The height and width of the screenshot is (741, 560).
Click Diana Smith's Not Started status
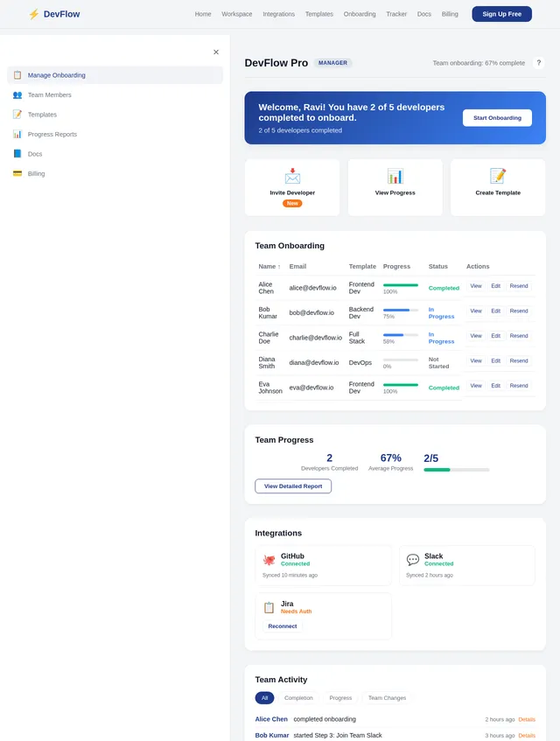[x=438, y=363]
